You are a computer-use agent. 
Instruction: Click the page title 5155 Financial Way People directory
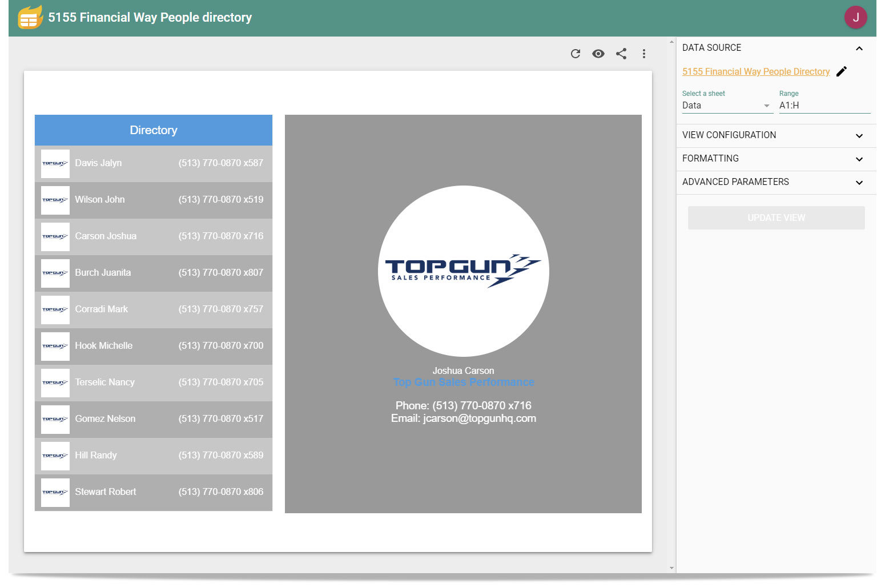coord(150,18)
